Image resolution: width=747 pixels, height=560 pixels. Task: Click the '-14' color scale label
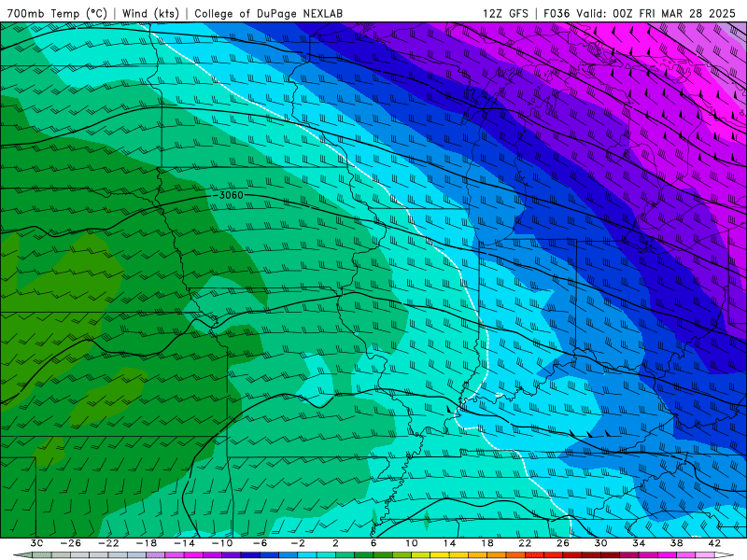[184, 543]
